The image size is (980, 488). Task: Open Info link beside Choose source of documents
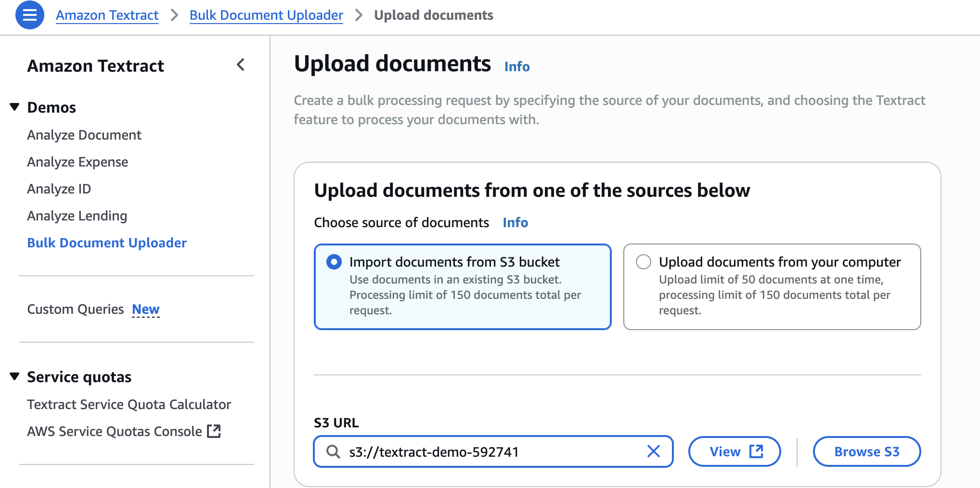point(516,222)
